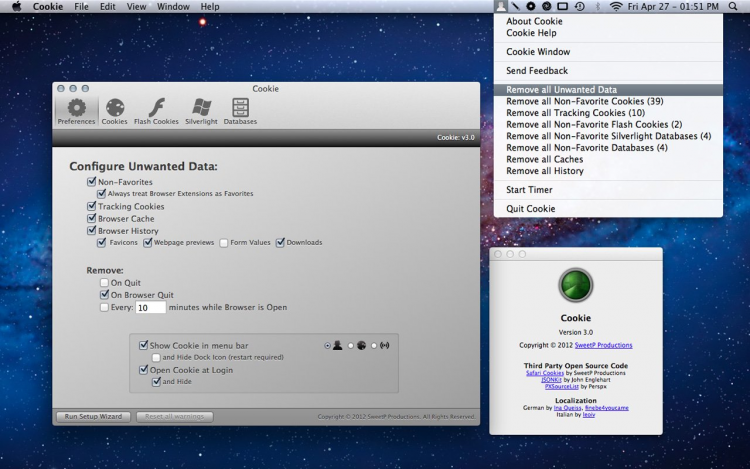This screenshot has height=469, width=750.
Task: Open the Cookie application menu
Action: (48, 6)
